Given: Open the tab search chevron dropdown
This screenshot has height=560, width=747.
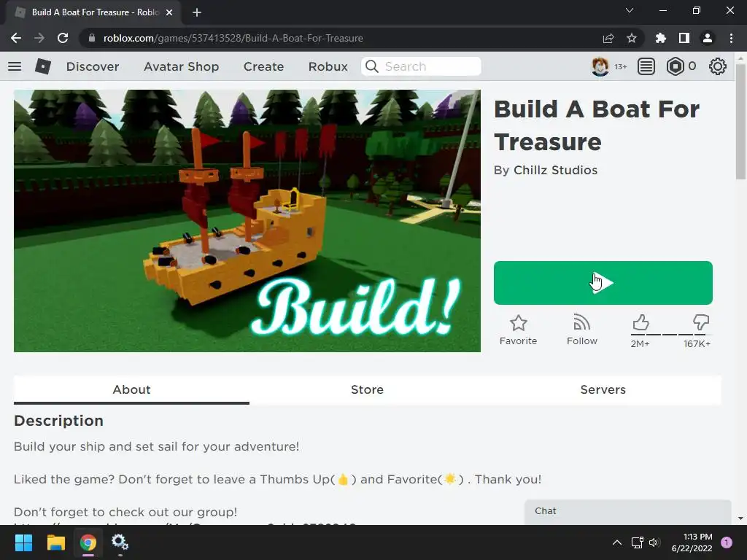Looking at the screenshot, I should click(630, 10).
